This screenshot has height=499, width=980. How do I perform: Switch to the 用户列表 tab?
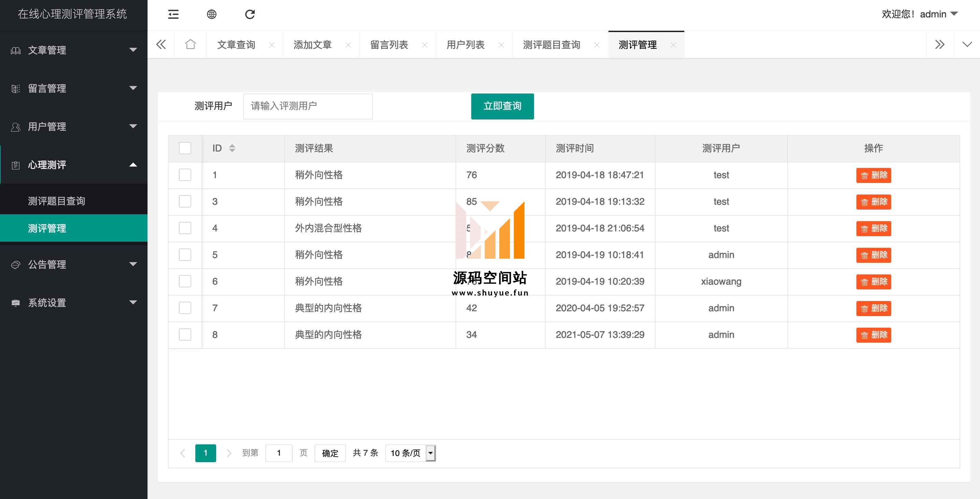[465, 45]
